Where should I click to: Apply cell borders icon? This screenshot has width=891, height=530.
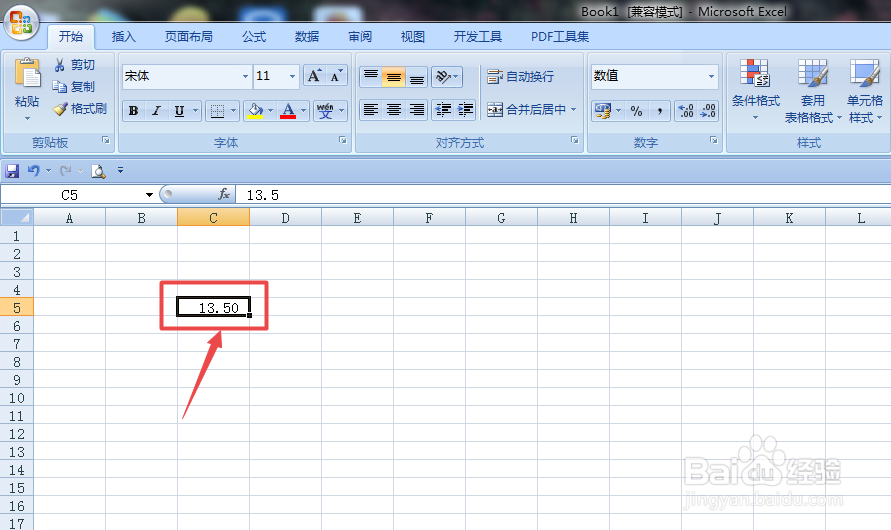217,111
